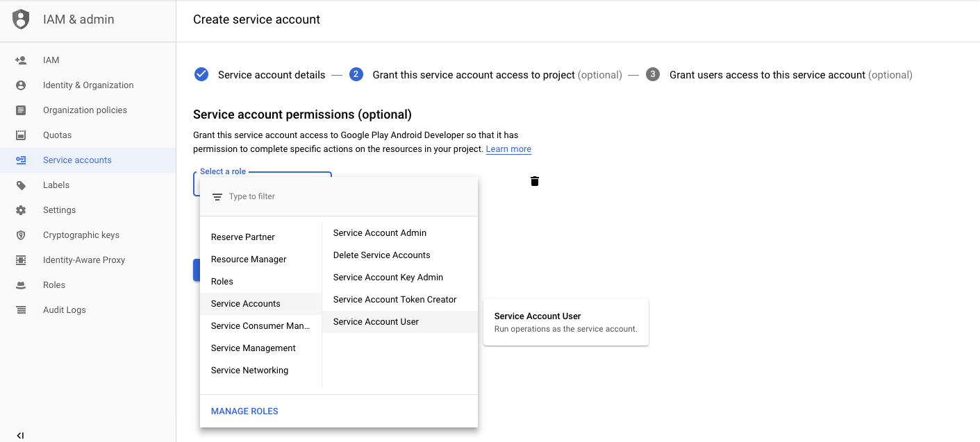This screenshot has height=442, width=980.
Task: Click the Cryptographic keys shield icon
Action: point(21,235)
